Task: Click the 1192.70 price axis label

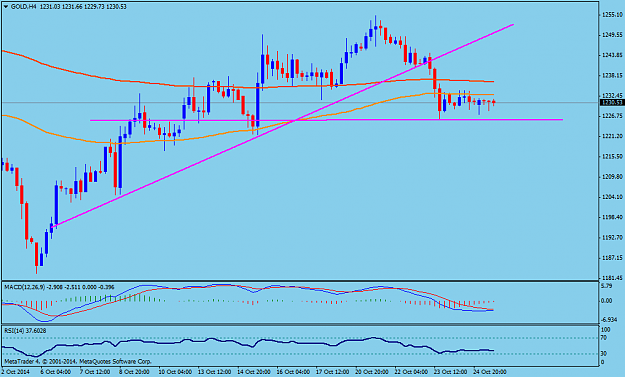Action: (x=611, y=238)
